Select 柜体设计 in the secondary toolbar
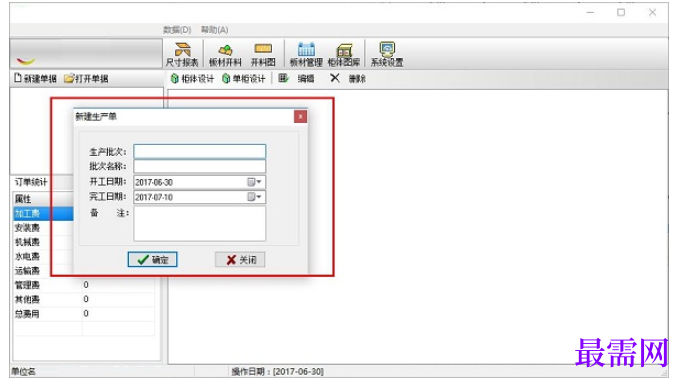The image size is (687, 384). coord(192,78)
